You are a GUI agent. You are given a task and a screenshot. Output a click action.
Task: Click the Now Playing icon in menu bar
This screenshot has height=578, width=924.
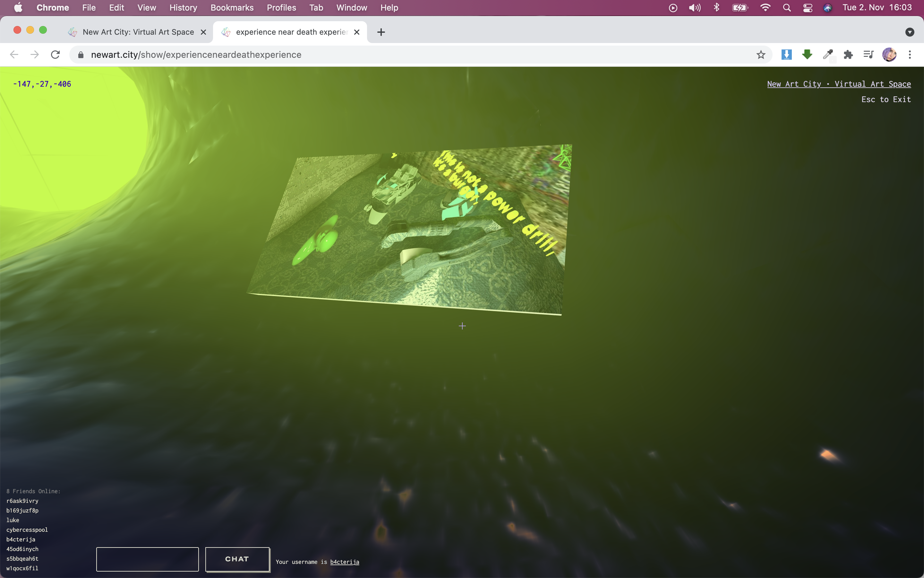pos(673,8)
